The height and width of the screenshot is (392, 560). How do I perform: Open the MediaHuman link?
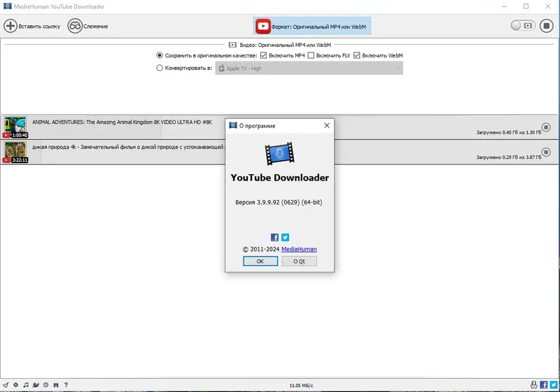coord(299,249)
